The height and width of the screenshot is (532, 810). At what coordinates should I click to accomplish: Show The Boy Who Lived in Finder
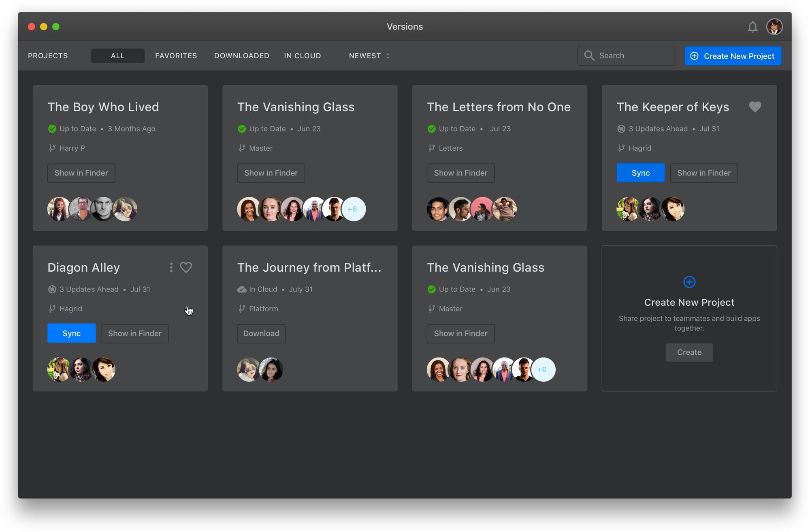[81, 173]
